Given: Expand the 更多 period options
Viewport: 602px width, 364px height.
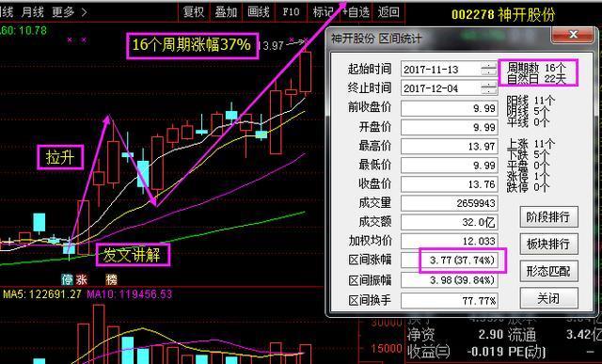Looking at the screenshot, I should pyautogui.click(x=70, y=12).
